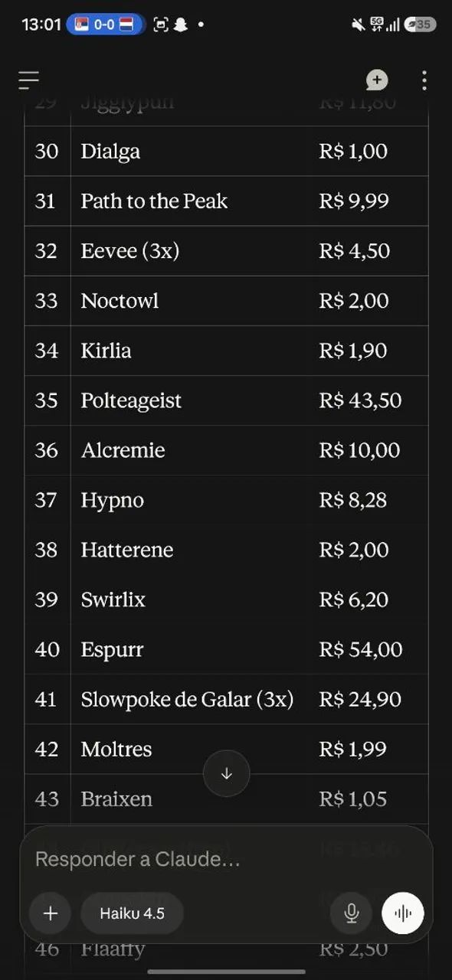452x980 pixels.
Task: Open the sidebar menu icon
Action: pyautogui.click(x=29, y=80)
